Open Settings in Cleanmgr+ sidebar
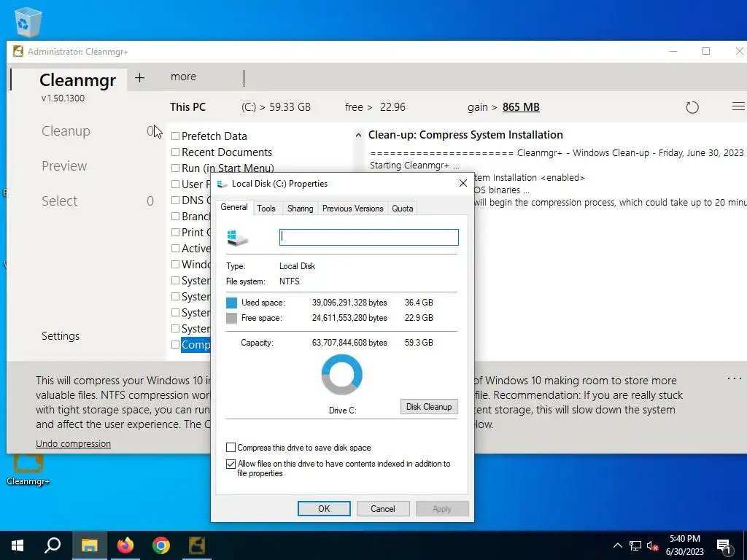Screen dimensions: 747x560 [x=61, y=336]
